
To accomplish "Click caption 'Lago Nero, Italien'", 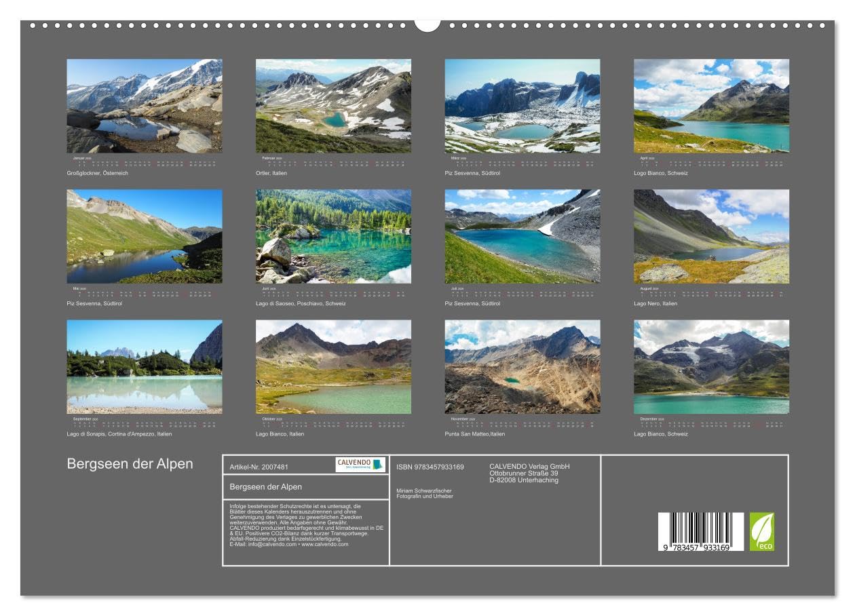I will coord(655,303).
